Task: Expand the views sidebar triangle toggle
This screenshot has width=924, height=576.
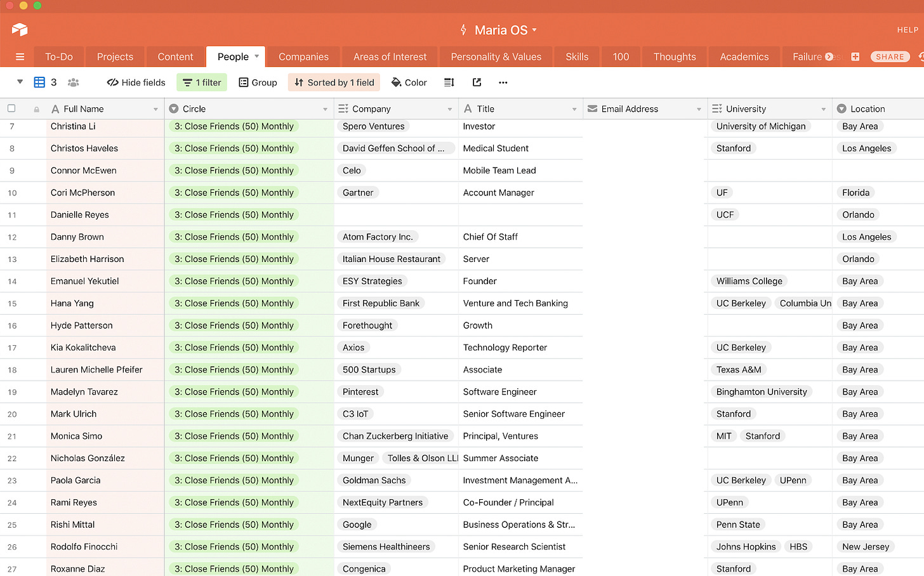Action: point(20,82)
